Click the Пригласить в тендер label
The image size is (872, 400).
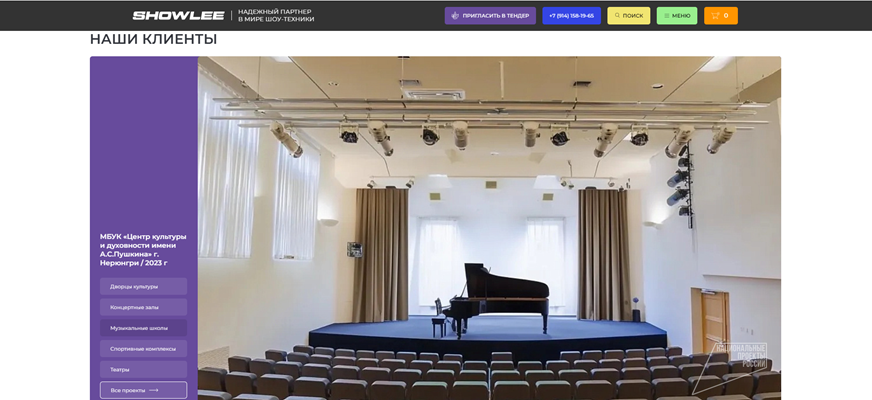[496, 16]
